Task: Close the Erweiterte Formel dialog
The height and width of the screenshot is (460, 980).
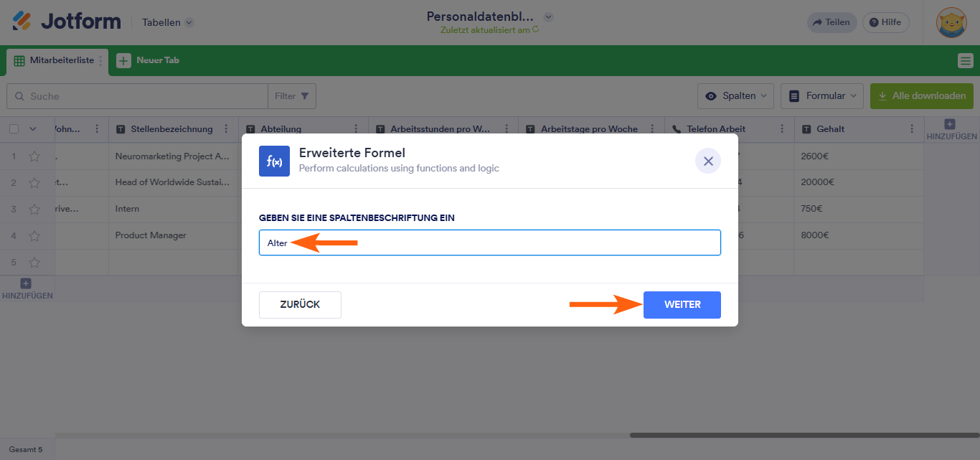Action: pos(707,161)
